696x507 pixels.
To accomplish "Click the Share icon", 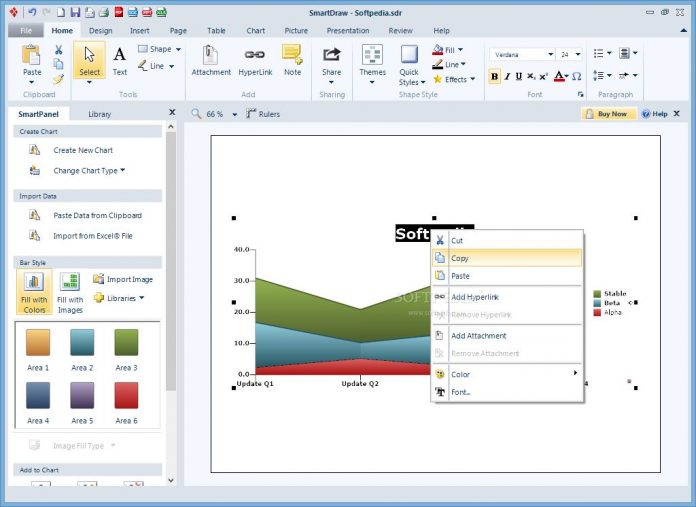I will [x=332, y=55].
